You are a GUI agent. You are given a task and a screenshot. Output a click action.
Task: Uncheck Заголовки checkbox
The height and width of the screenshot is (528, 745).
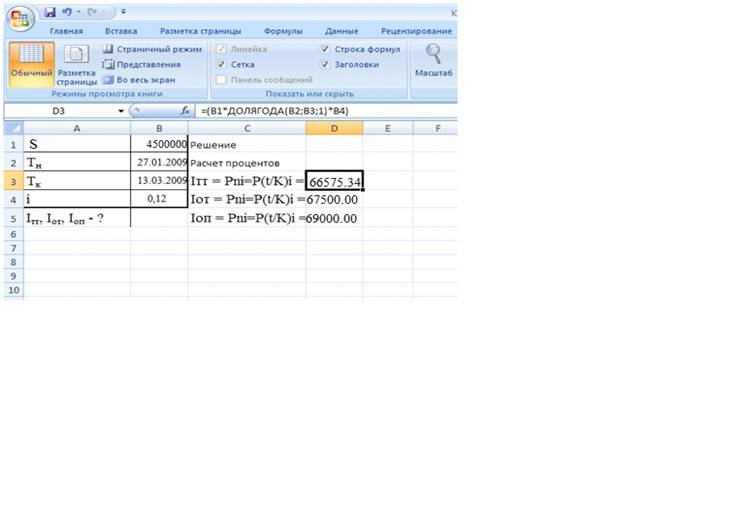tap(325, 64)
